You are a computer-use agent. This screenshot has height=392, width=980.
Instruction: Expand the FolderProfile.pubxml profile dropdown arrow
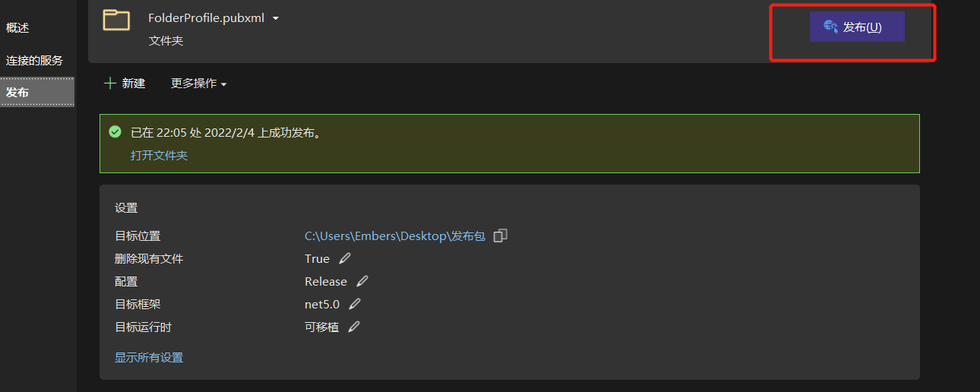(x=276, y=18)
